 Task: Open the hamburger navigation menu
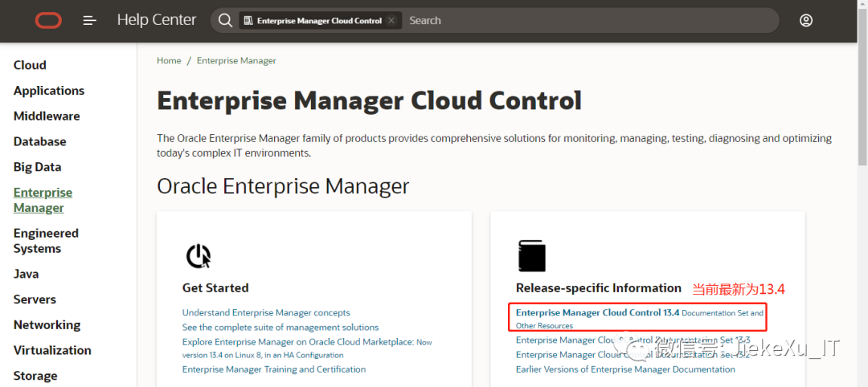tap(90, 20)
